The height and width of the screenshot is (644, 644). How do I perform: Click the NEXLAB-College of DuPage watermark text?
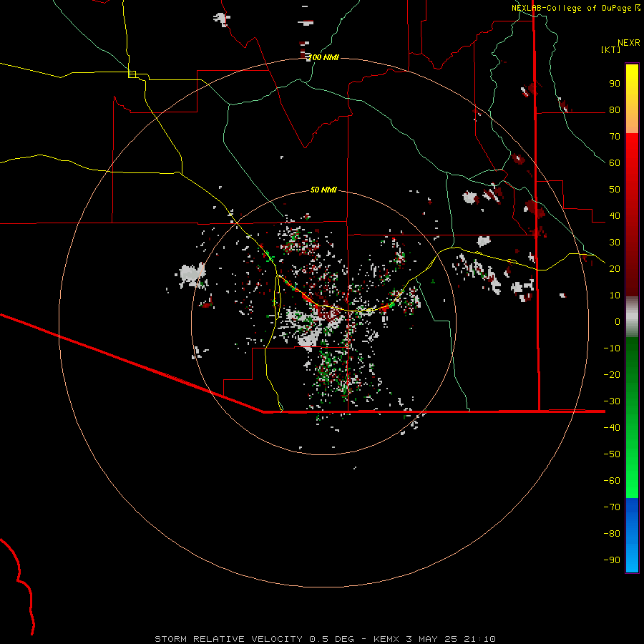575,8
